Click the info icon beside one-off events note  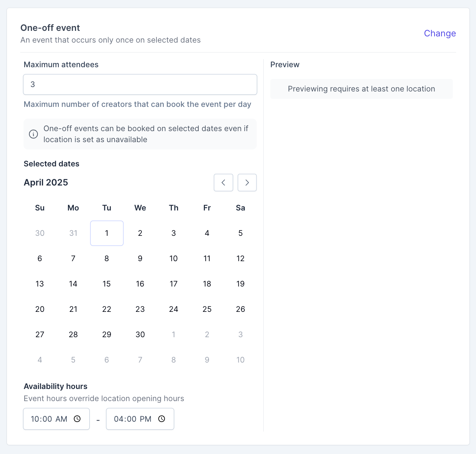coord(33,134)
